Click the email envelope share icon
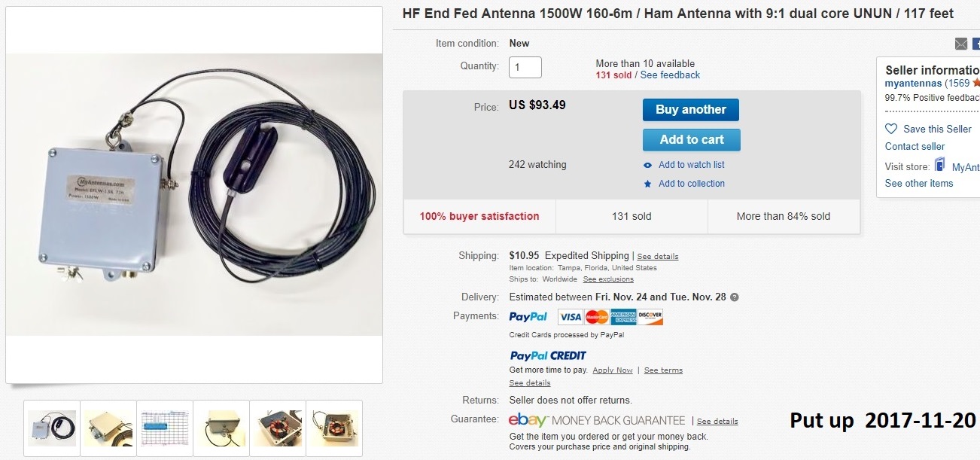Screen dimensions: 980x460 (961, 44)
